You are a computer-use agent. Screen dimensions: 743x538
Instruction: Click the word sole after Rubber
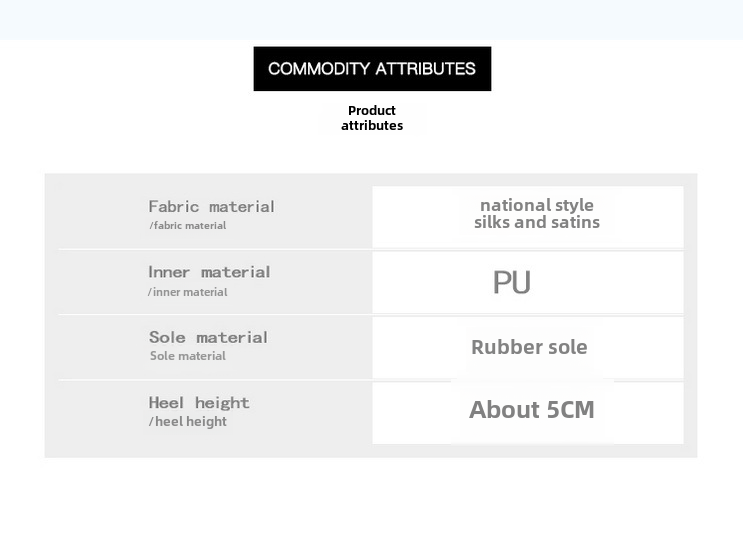tap(566, 348)
